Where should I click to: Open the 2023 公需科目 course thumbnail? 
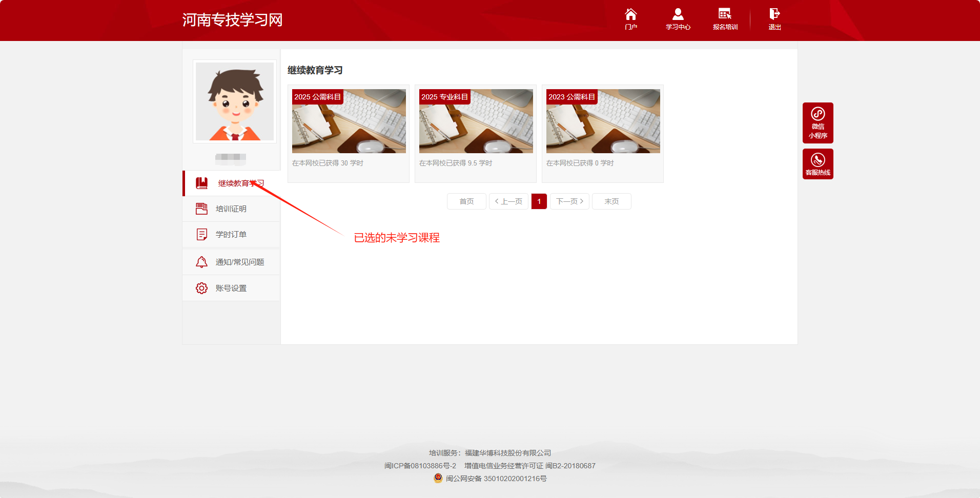tap(603, 121)
